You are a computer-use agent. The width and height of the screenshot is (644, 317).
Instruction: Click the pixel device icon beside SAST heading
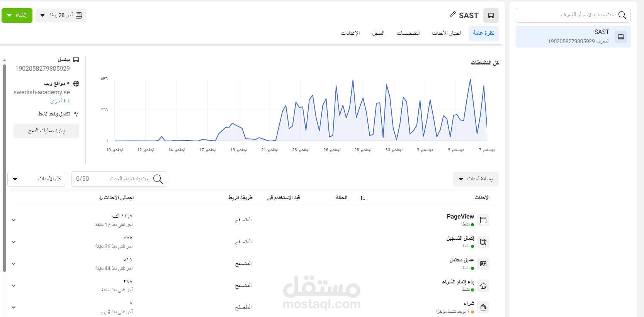(491, 15)
